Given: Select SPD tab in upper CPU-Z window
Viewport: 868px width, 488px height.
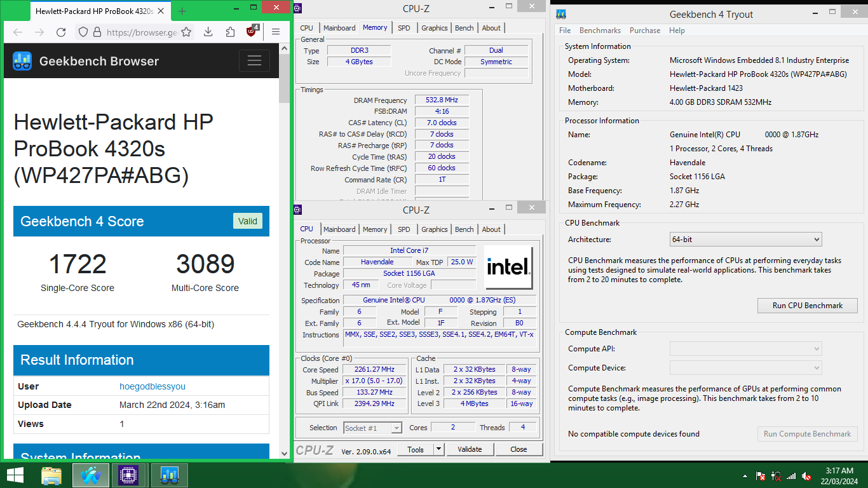Looking at the screenshot, I should click(404, 28).
